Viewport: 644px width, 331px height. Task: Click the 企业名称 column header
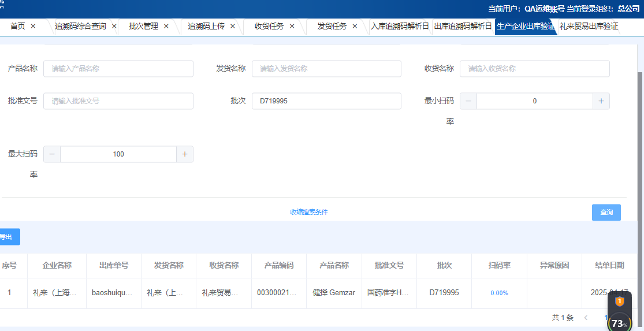point(57,265)
